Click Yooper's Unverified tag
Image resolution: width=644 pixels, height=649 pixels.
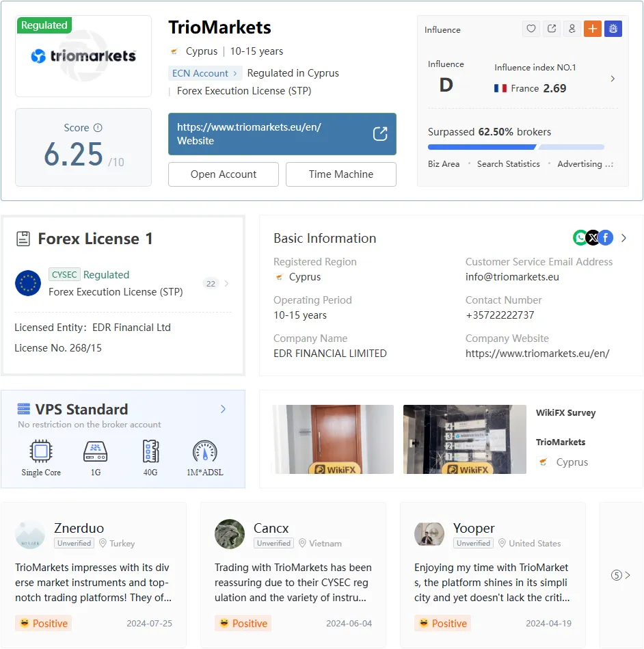point(474,543)
